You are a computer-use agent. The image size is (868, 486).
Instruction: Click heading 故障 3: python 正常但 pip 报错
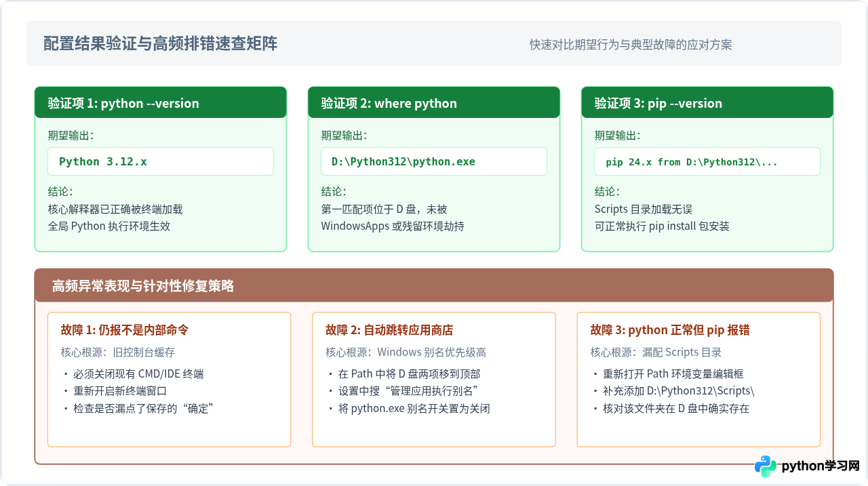click(670, 330)
